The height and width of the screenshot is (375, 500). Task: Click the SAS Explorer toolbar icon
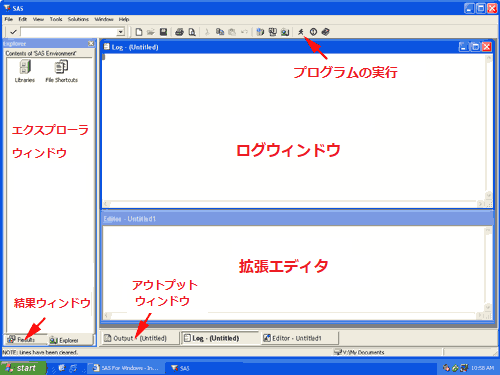point(285,32)
